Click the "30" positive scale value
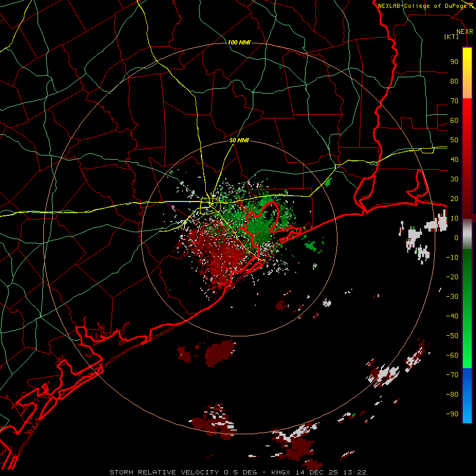This screenshot has height=476, width=476. pyautogui.click(x=454, y=179)
